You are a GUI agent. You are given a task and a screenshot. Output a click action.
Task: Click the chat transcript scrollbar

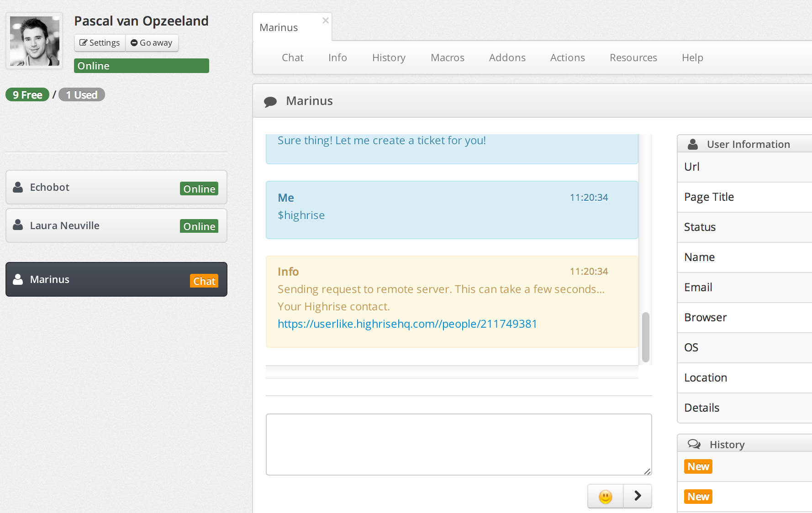pos(646,337)
